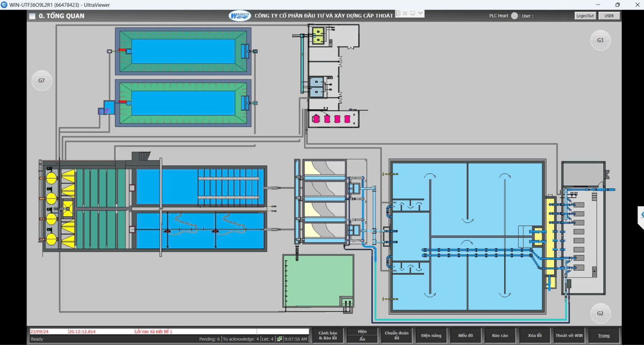The height and width of the screenshot is (345, 644).
Task: Open the Điện năng energy page
Action: point(431,335)
